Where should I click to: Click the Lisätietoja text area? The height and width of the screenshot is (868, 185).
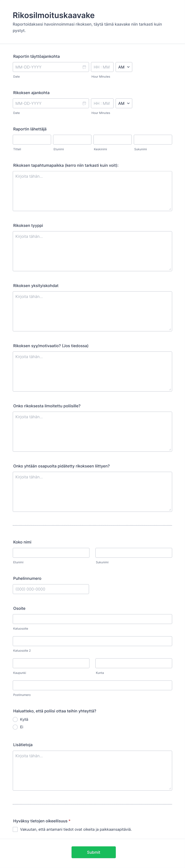click(x=92, y=770)
